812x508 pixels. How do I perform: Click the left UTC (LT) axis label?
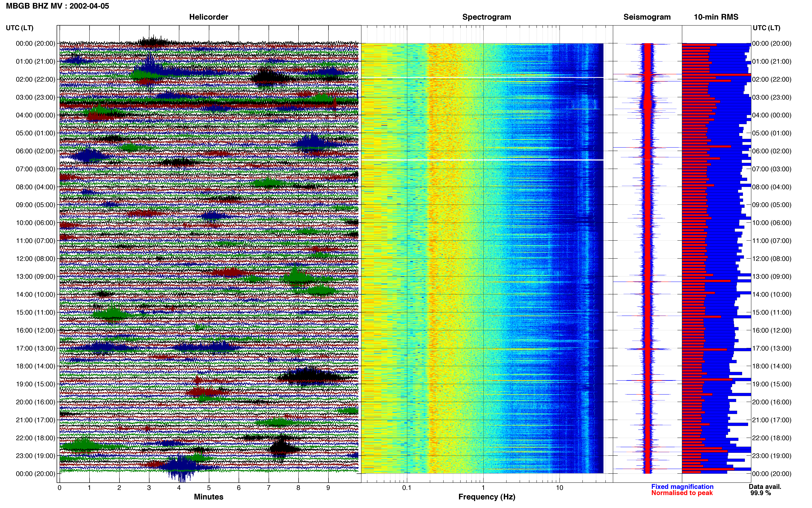tap(19, 28)
